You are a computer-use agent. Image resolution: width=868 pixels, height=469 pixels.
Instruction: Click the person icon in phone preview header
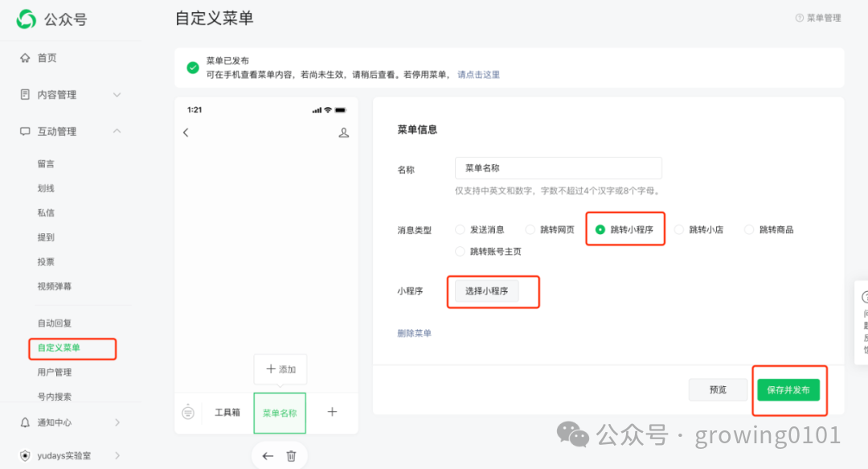344,132
